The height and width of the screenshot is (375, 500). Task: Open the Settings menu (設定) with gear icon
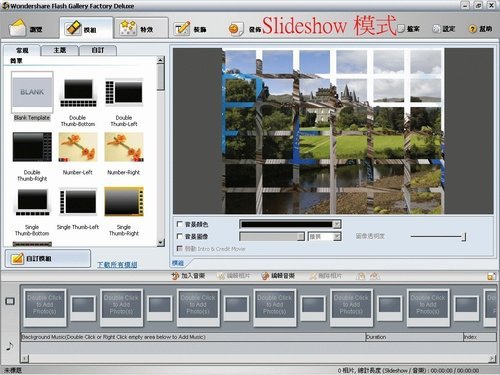tap(444, 29)
